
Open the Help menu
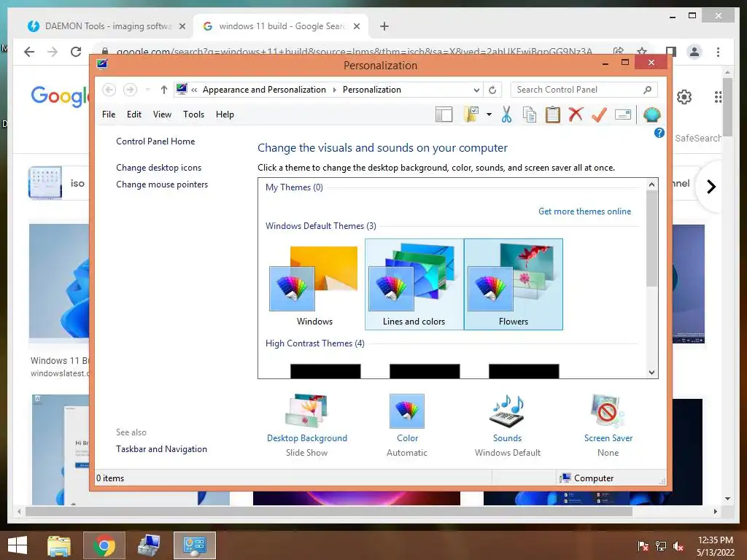[225, 114]
